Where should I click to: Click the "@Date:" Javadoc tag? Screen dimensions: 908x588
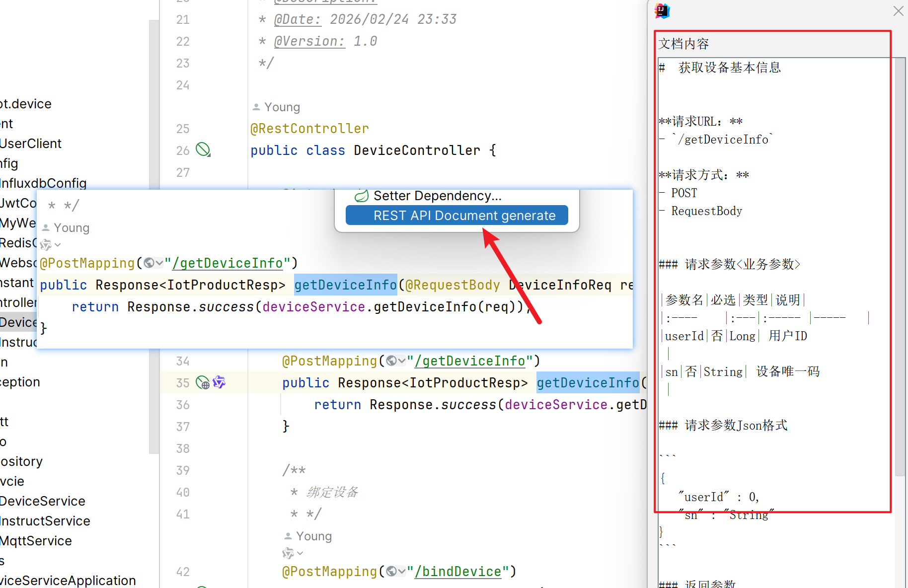point(298,19)
